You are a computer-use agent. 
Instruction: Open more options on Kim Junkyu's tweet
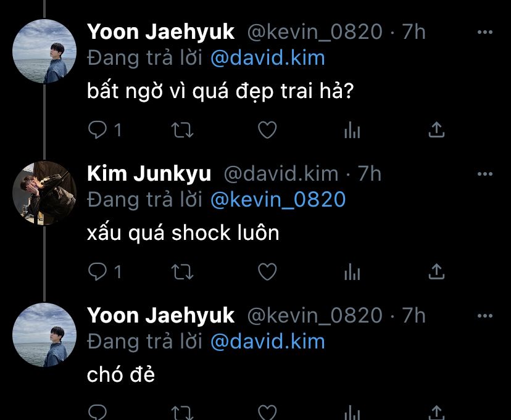tap(485, 174)
